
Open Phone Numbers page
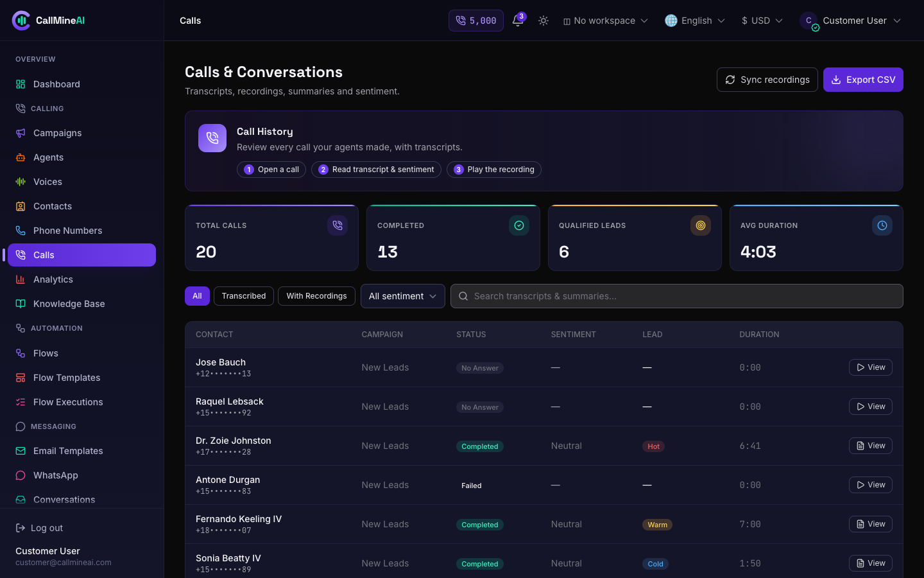click(x=82, y=231)
